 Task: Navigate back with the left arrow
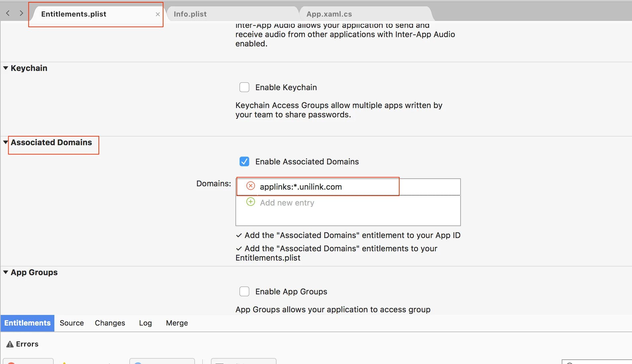pos(8,13)
